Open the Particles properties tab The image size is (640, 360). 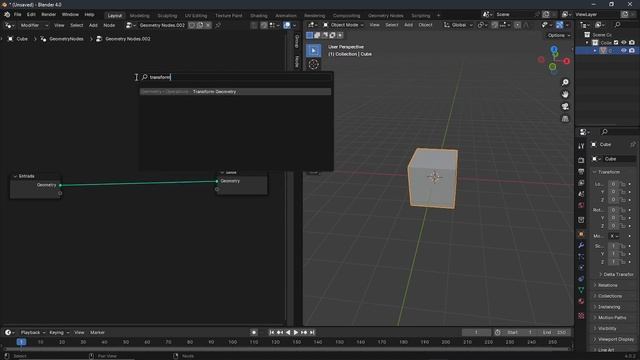(581, 256)
